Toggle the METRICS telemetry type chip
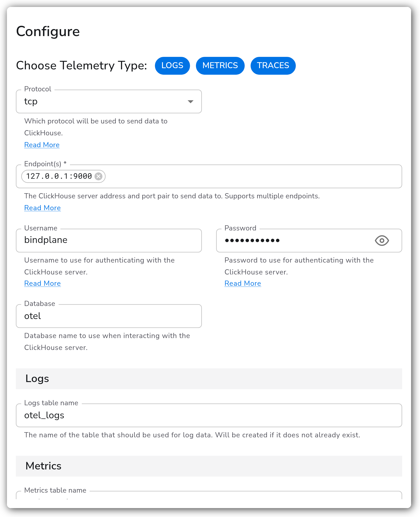The width and height of the screenshot is (420, 517). [x=220, y=66]
